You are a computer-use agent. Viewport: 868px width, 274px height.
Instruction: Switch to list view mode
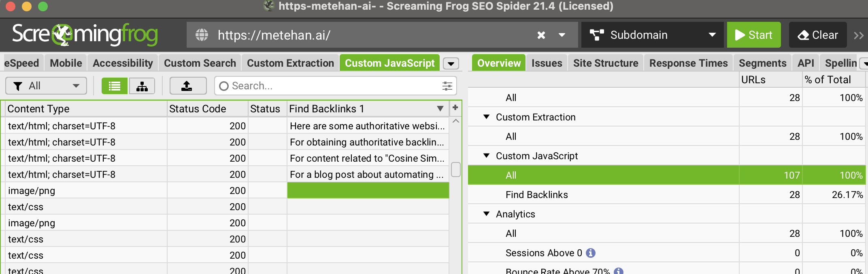(115, 86)
